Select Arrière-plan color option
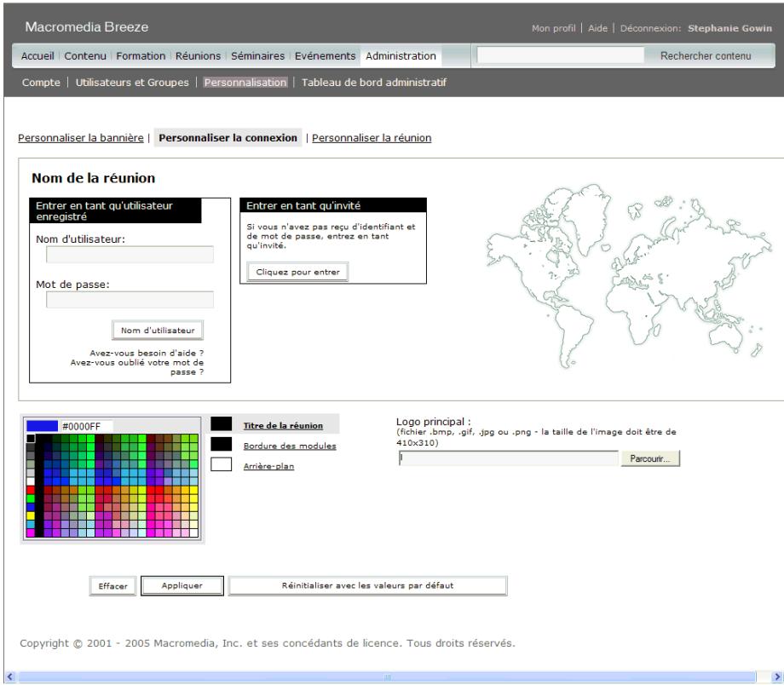The width and height of the screenshot is (784, 685). pyautogui.click(x=268, y=467)
